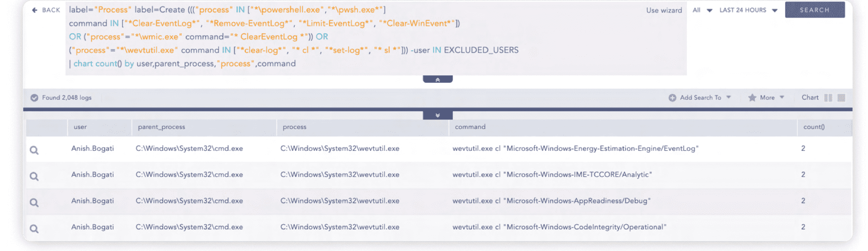
Task: Collapse the query editor panel with up chevron
Action: (437, 79)
